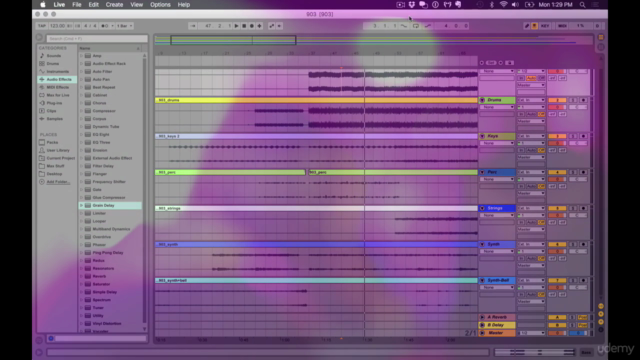Expand the Audio Effect Rack entry
Screen dimensions: 640x360
coord(81,64)
